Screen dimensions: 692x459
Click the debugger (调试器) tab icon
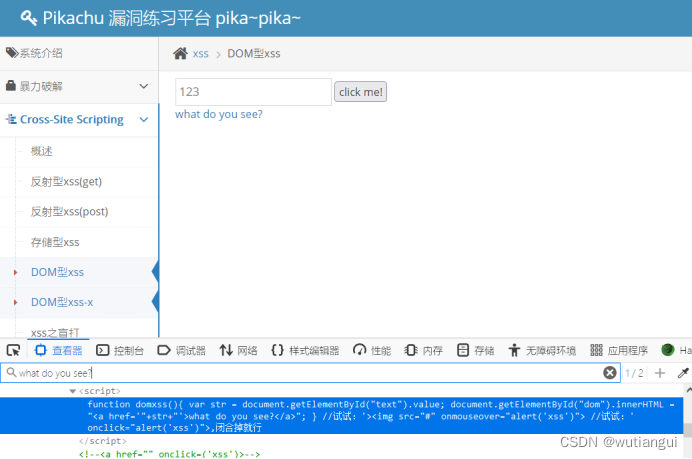164,350
